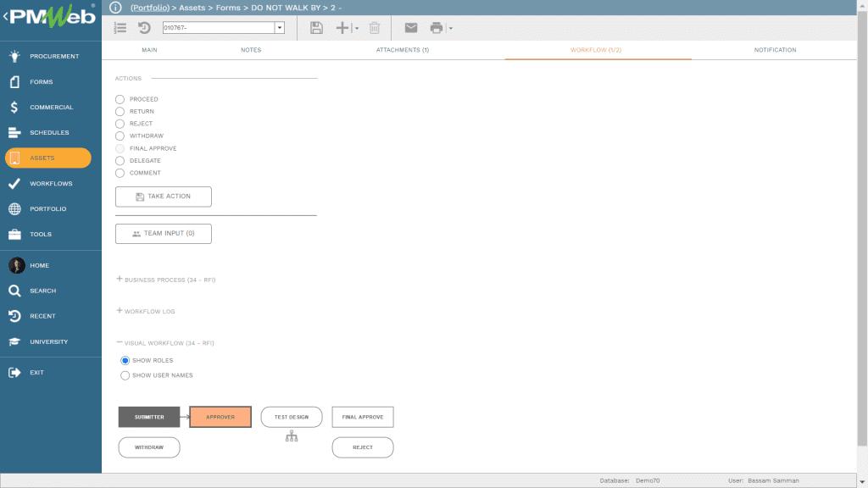Open the add-new dropdown arrow

click(357, 28)
